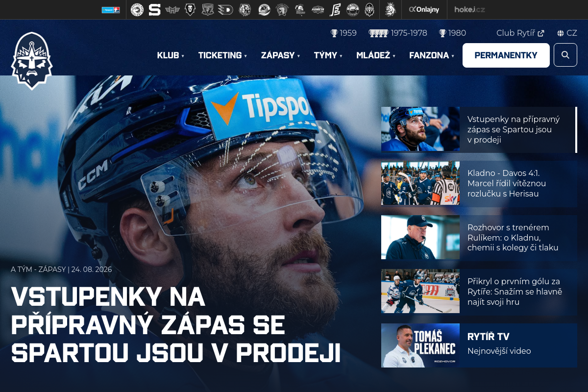Open hero headline about Sparta tickets
Viewport: 588px width, 392px height.
click(x=175, y=324)
